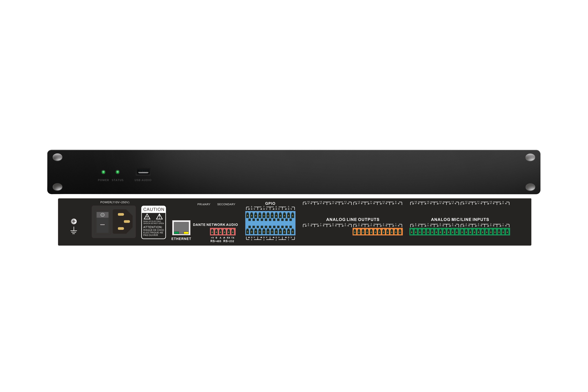Click the POWER(110V~250V) label

115,202
